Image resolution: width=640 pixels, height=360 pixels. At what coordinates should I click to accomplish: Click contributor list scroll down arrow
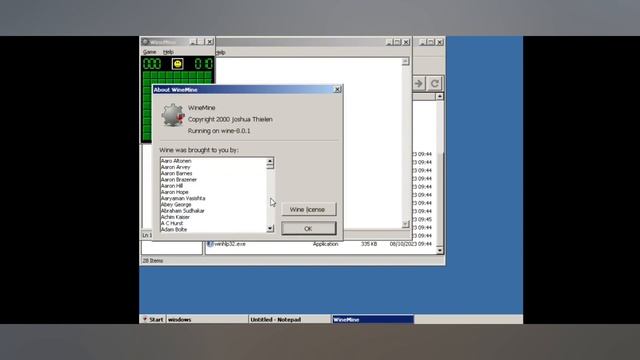(270, 229)
